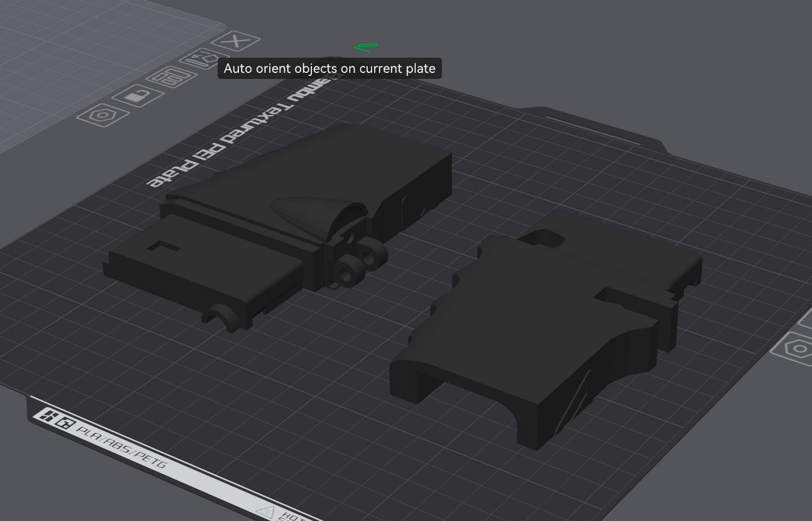Delete the current plate using the X icon
This screenshot has height=521, width=812.
(236, 42)
